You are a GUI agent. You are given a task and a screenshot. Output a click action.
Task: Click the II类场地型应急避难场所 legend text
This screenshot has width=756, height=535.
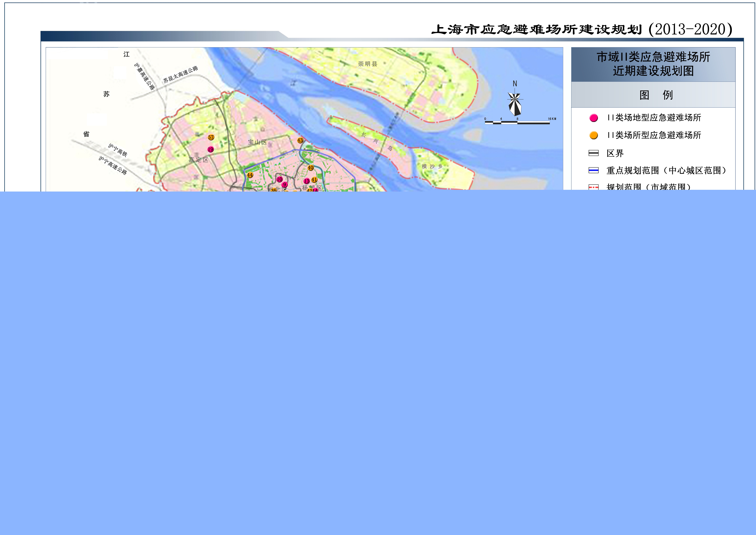tap(654, 118)
